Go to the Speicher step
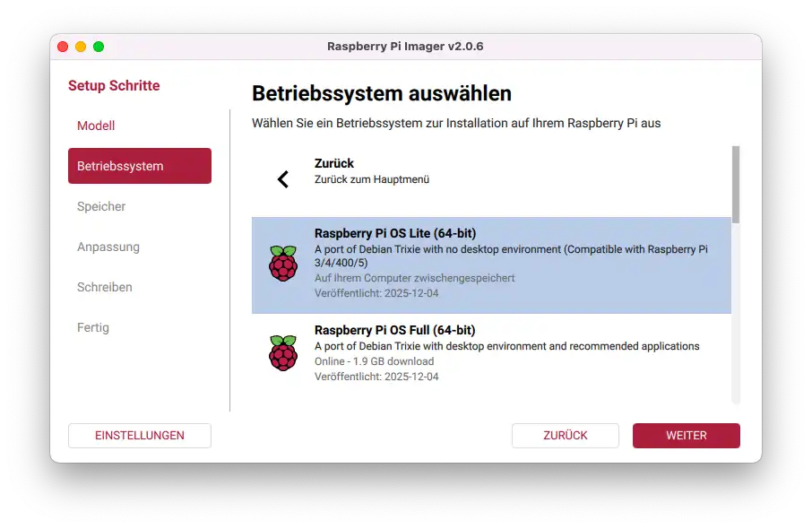Image resolution: width=812 pixels, height=529 pixels. pos(101,206)
